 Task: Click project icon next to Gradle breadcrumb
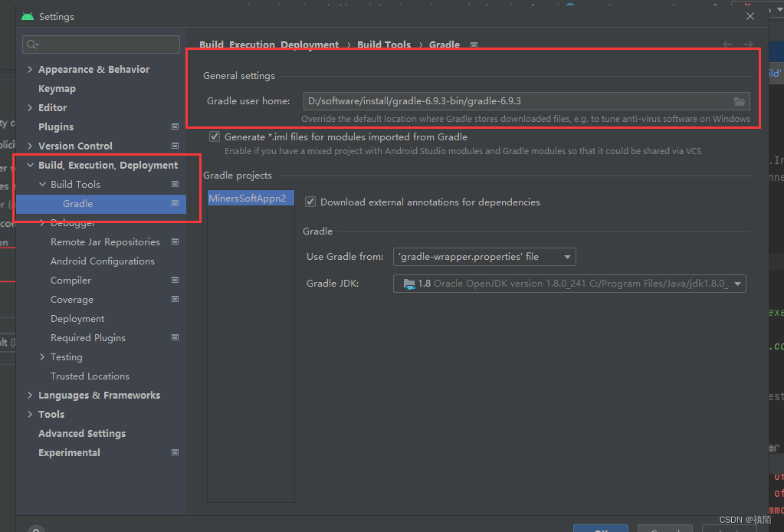pos(474,45)
